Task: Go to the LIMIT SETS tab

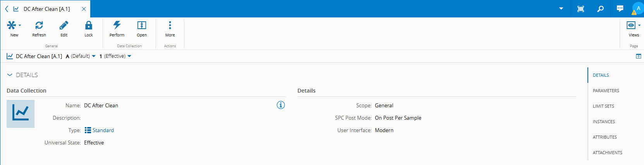Action: 603,106
